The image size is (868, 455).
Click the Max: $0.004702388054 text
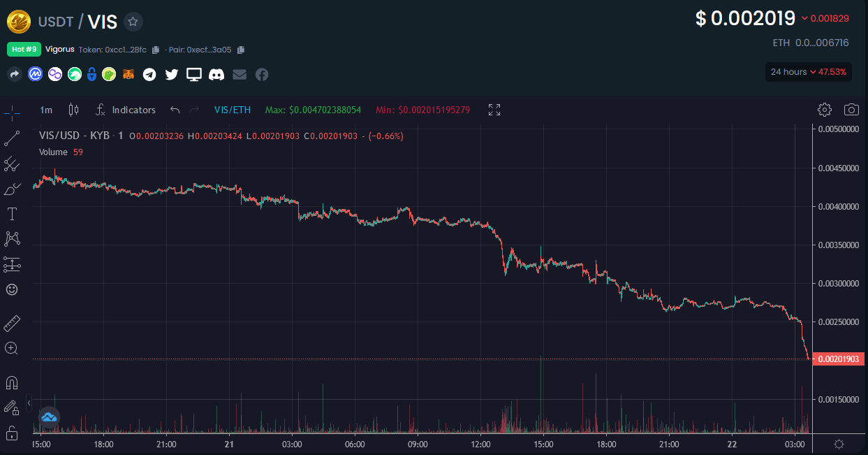[x=313, y=110]
